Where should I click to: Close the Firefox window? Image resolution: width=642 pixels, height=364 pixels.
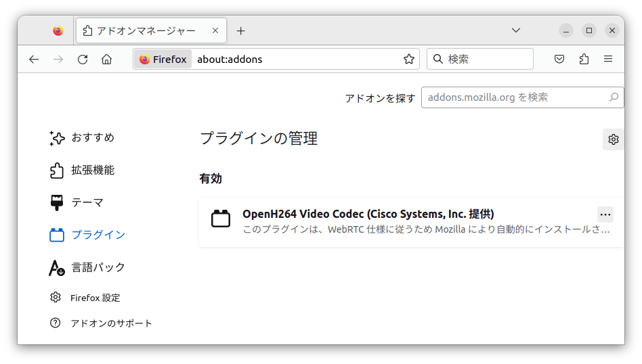click(612, 30)
